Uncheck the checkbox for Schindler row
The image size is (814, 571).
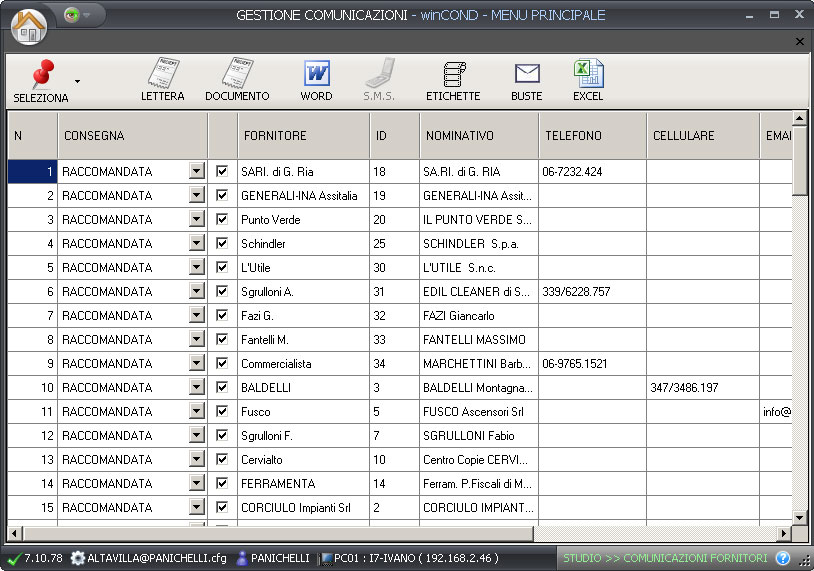click(x=222, y=243)
